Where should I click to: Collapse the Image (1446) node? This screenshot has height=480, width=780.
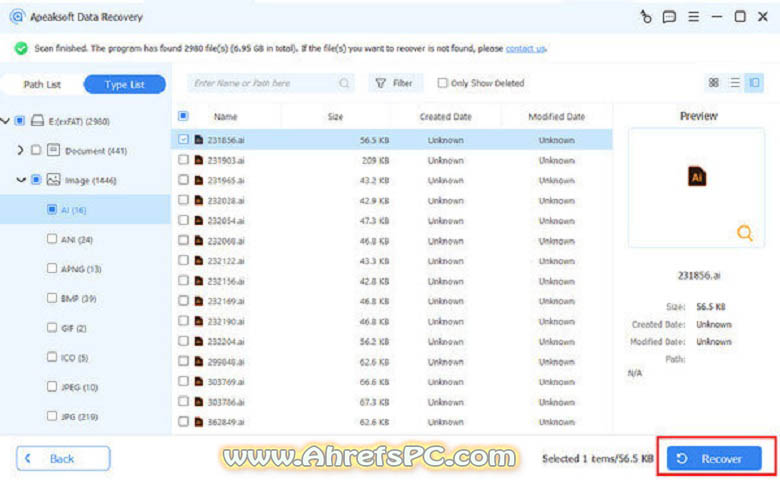[x=21, y=180]
